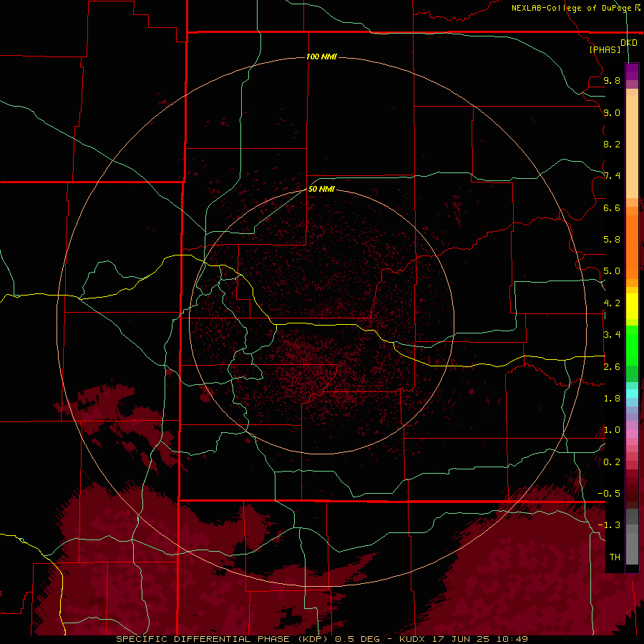Click the -1.3 value on color scale
The height and width of the screenshot is (644, 644).
coord(609,525)
